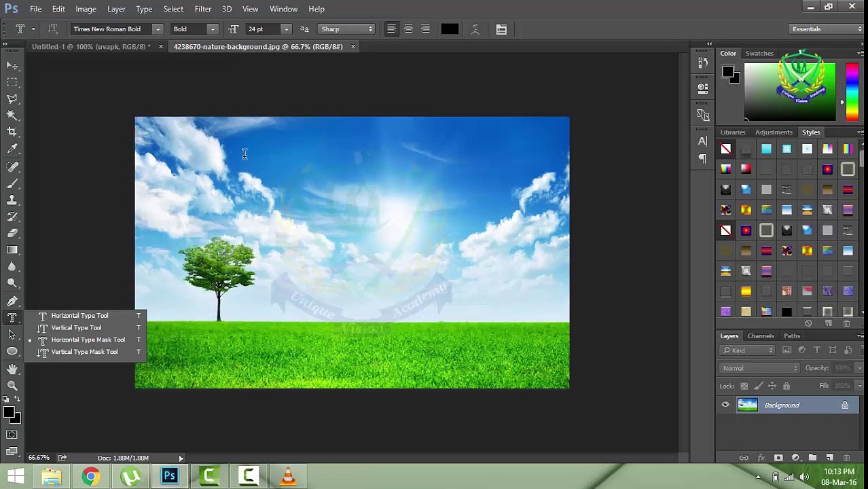The image size is (868, 489).
Task: Open the Bold font style dropdown
Action: 213,29
